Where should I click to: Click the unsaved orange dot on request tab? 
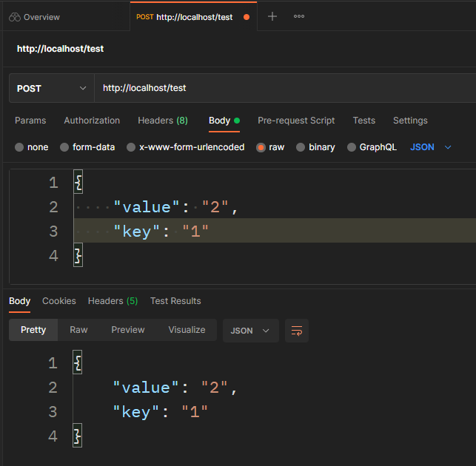(x=247, y=17)
